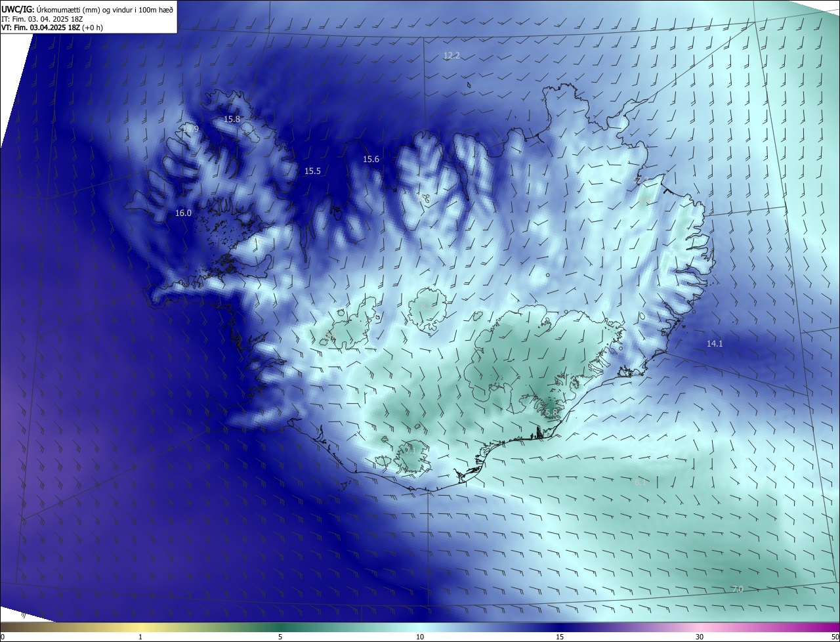Click the 'IT: Fim. 03. 04. 2025 18Z' line
Viewport: 840px width, 642px height.
[x=43, y=19]
